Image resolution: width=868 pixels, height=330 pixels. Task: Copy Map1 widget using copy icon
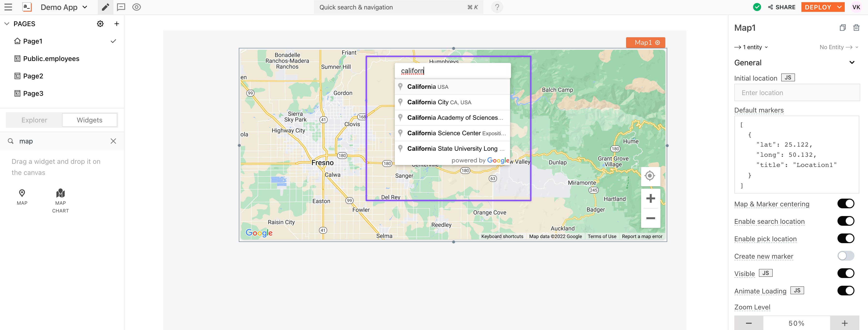842,28
